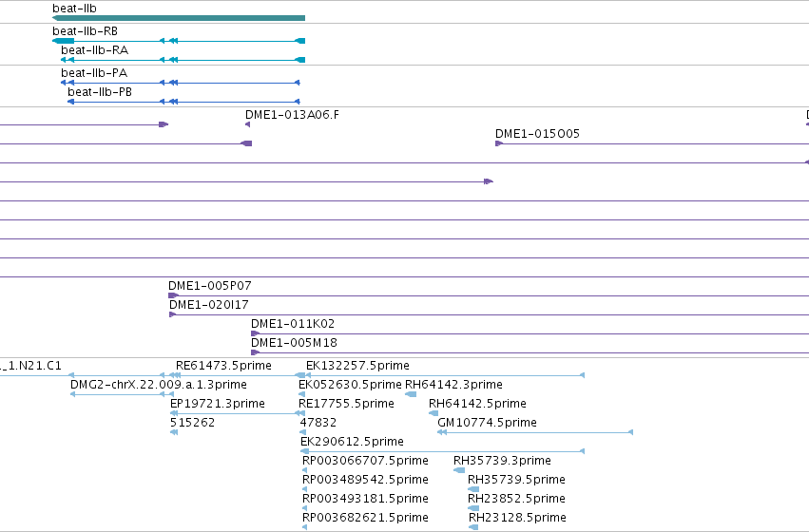809x532 pixels.
Task: Select the beat-IIb-RB transcript label
Action: click(86, 31)
